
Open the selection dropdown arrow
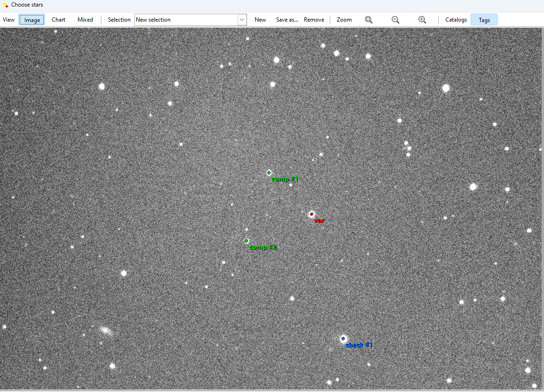pos(242,20)
